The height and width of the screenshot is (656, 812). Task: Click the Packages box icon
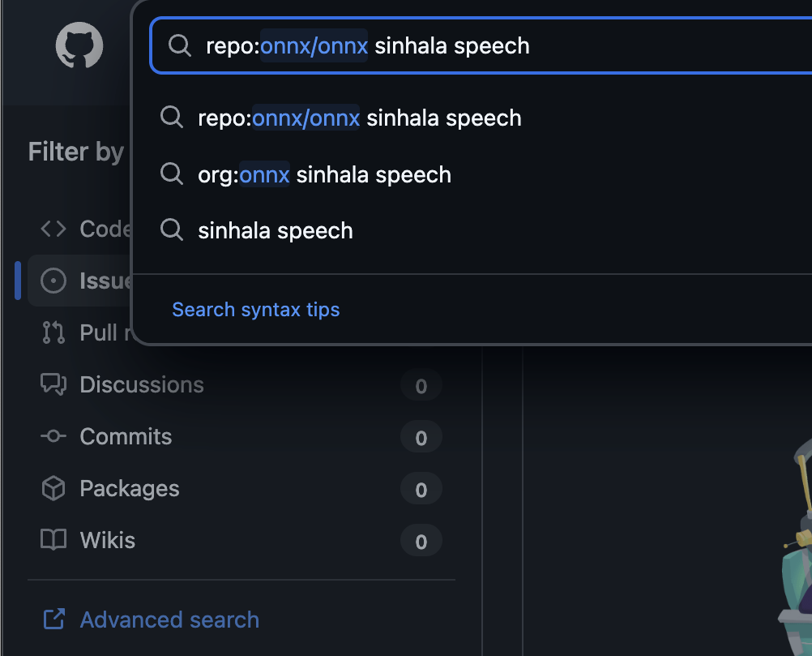tap(53, 488)
